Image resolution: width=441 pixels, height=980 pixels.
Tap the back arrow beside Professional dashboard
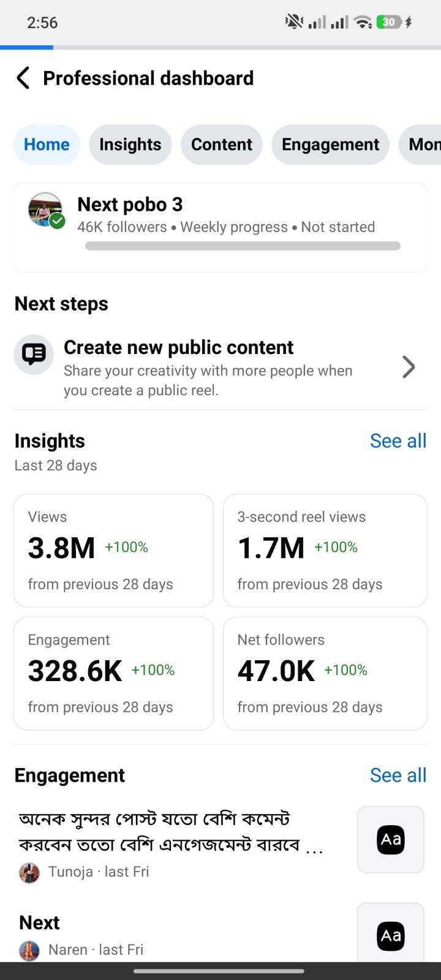23,78
